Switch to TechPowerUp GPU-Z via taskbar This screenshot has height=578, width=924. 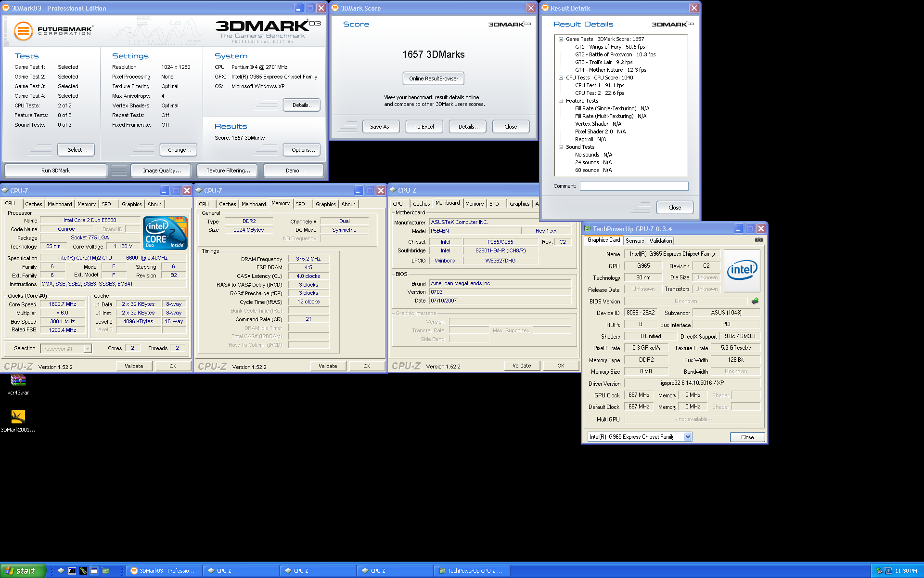pyautogui.click(x=472, y=571)
